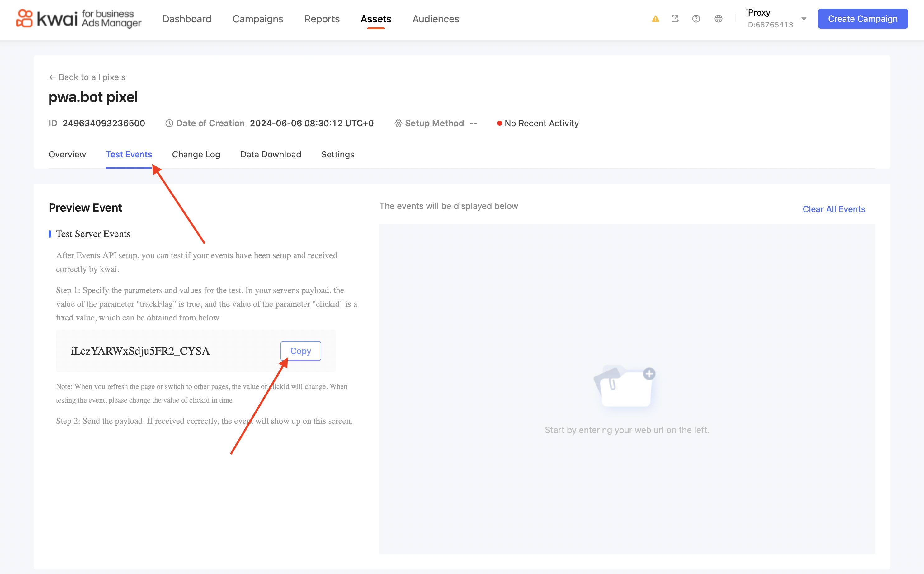Image resolution: width=924 pixels, height=574 pixels.
Task: Expand the iProxy account dropdown arrow
Action: [804, 19]
